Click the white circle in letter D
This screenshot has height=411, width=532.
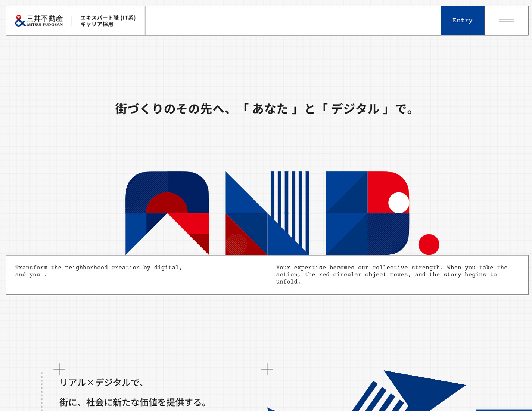(x=399, y=203)
